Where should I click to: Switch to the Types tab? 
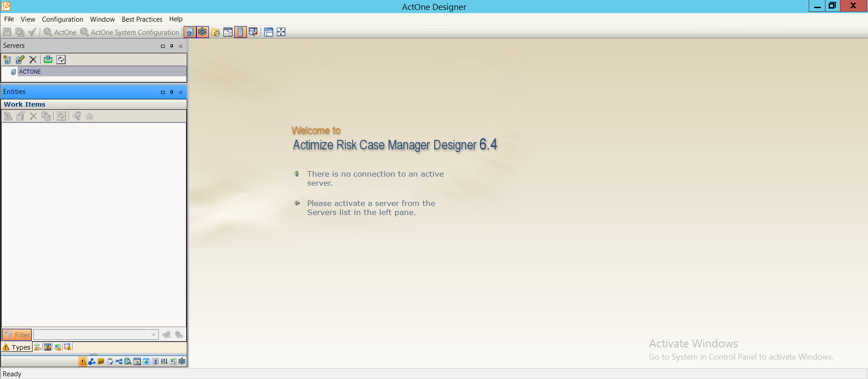(17, 347)
